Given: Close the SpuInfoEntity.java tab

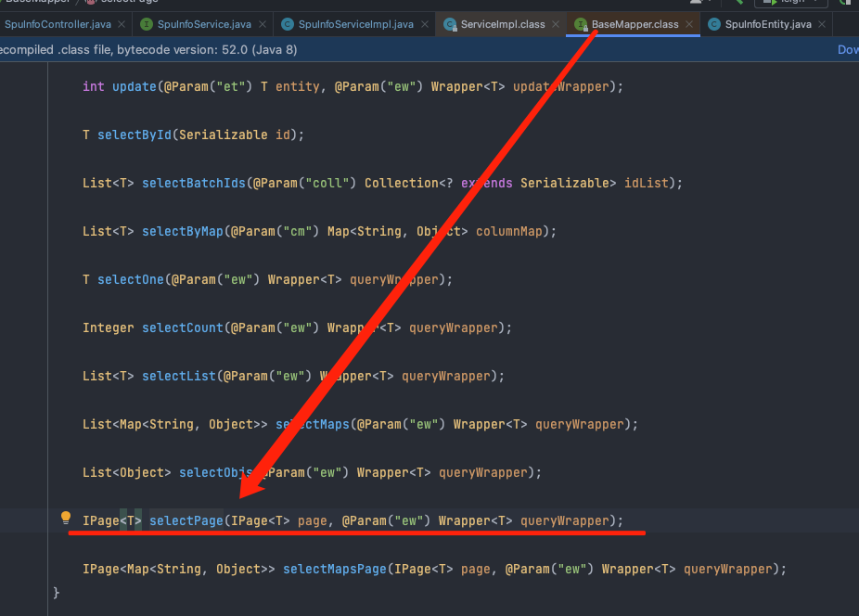Looking at the screenshot, I should (822, 24).
